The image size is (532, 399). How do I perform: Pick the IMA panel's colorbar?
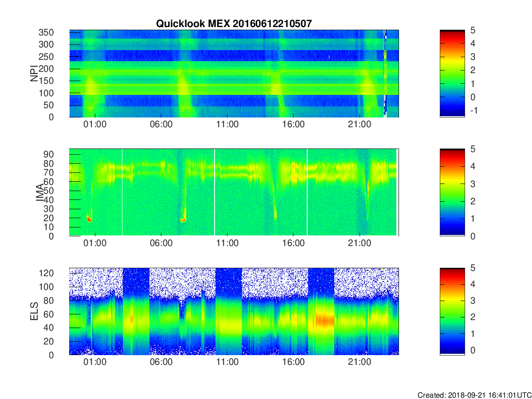[452, 192]
